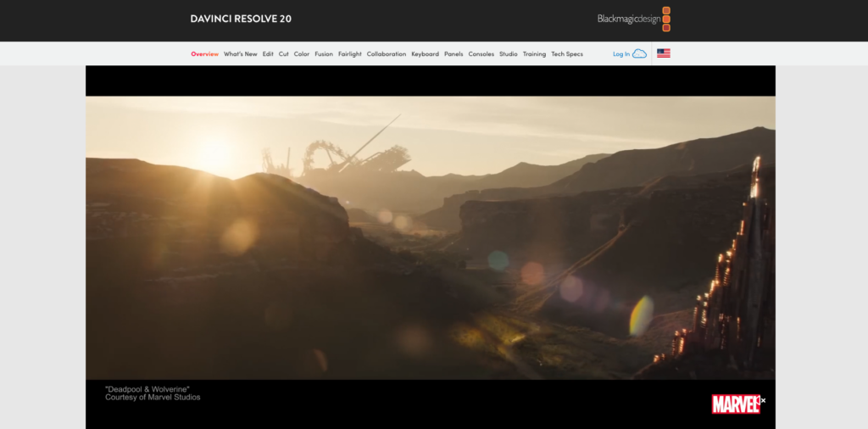Screen dimensions: 868x429
Task: Open the Panels tab
Action: [453, 54]
